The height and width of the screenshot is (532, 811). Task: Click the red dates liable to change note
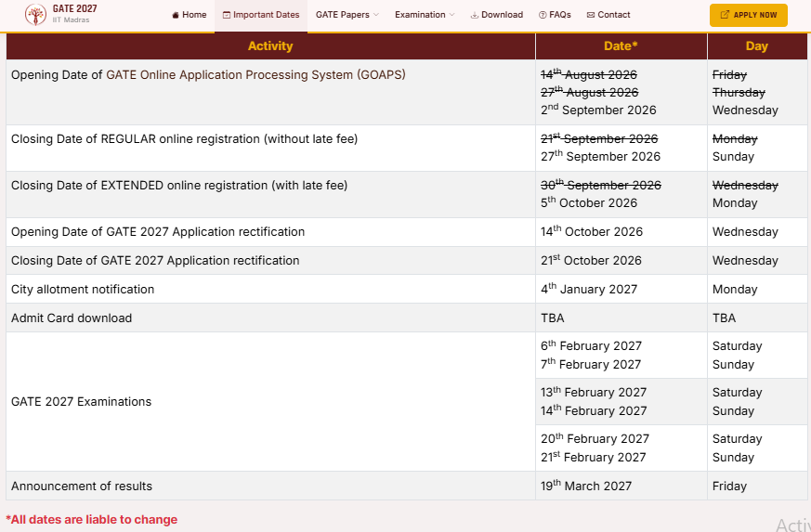92,520
